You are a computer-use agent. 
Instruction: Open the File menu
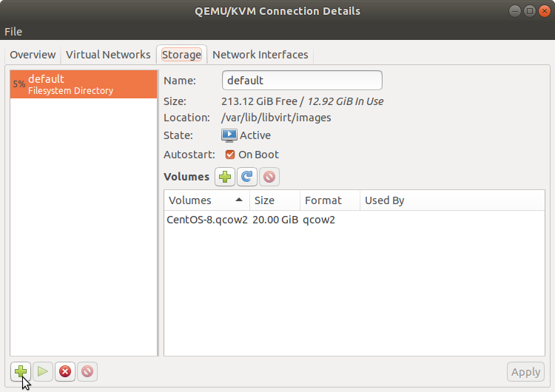pyautogui.click(x=13, y=32)
